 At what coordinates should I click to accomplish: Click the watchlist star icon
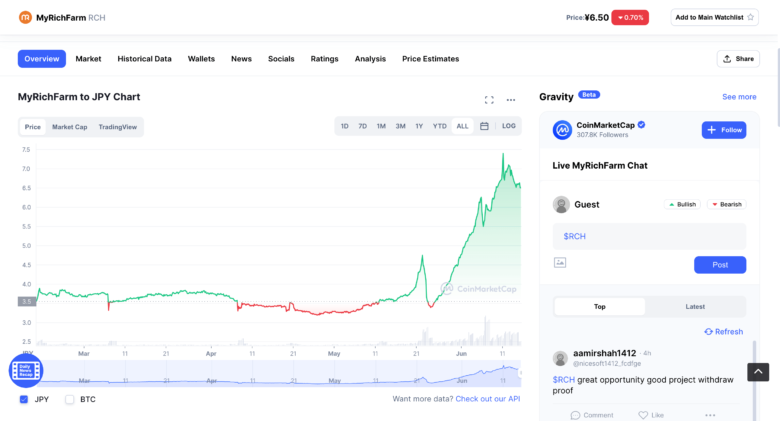click(x=750, y=17)
